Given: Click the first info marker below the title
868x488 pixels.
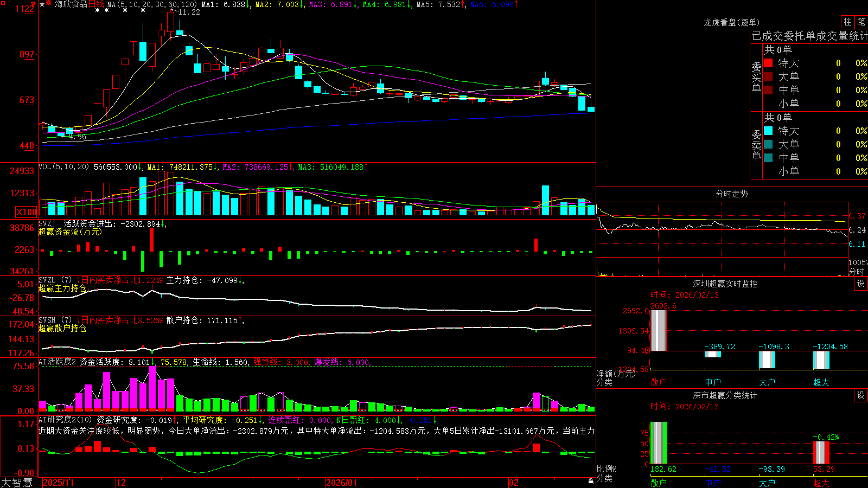Looking at the screenshot, I should coord(97,10).
